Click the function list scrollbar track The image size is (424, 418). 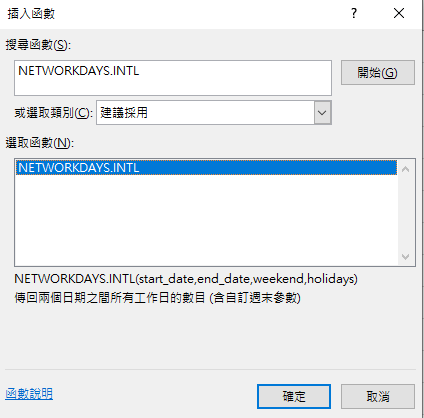(405, 213)
